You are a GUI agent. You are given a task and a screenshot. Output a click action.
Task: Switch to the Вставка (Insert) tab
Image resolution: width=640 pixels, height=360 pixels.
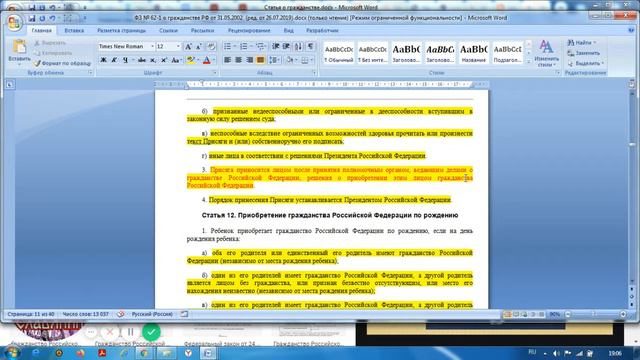tap(74, 30)
